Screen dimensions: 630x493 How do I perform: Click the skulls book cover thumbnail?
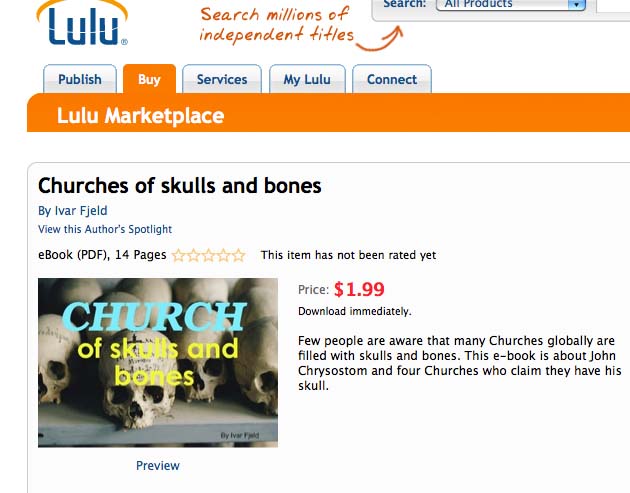(x=158, y=362)
